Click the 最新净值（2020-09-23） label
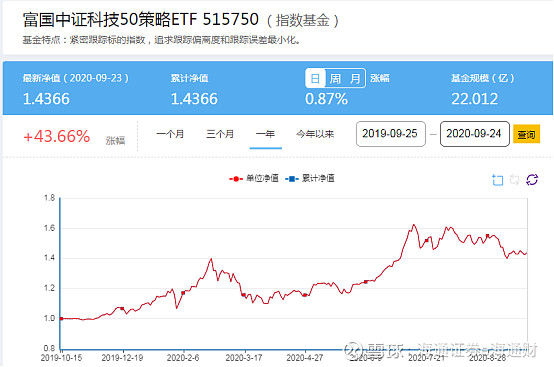 (x=76, y=78)
